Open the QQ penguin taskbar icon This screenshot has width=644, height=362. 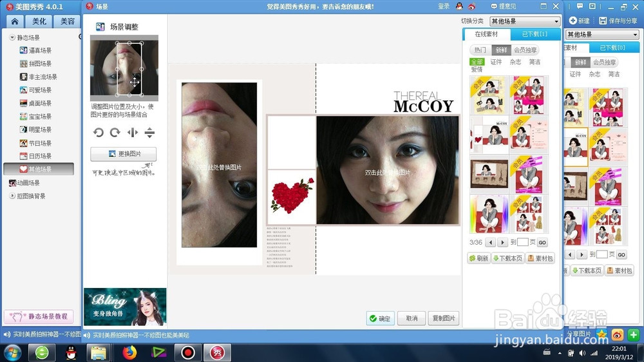[x=71, y=352]
